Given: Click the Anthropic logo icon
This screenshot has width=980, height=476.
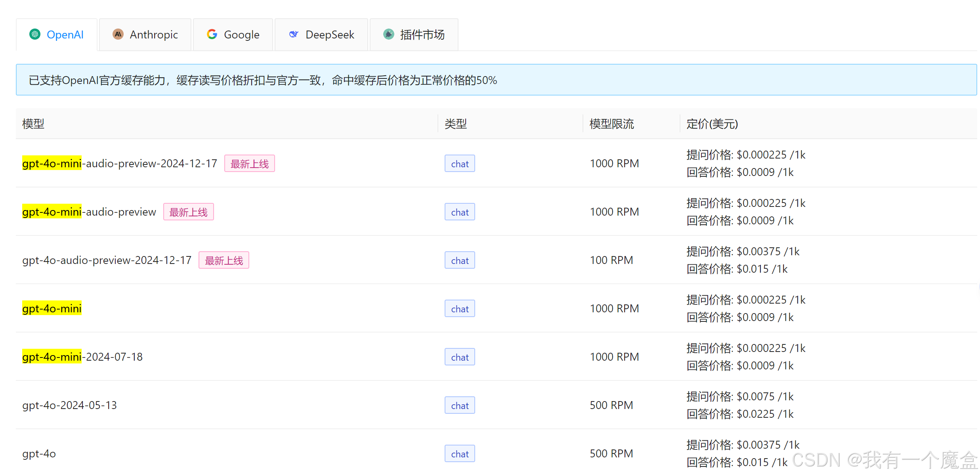Looking at the screenshot, I should pos(118,34).
